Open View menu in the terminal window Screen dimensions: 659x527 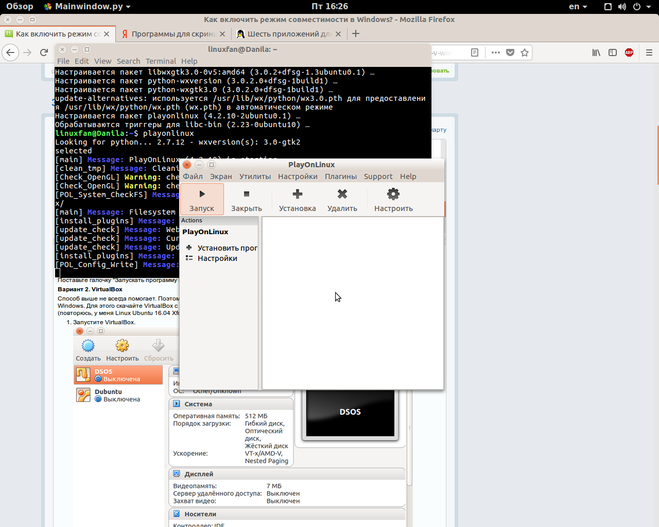103,61
